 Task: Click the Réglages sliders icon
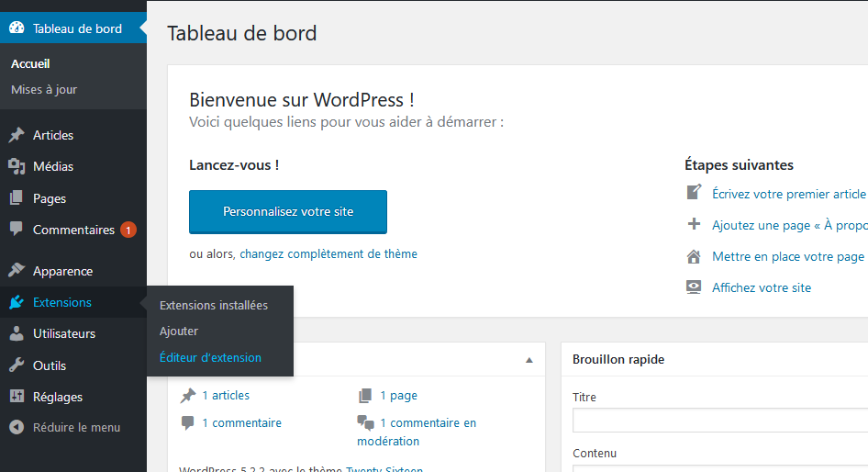[17, 396]
